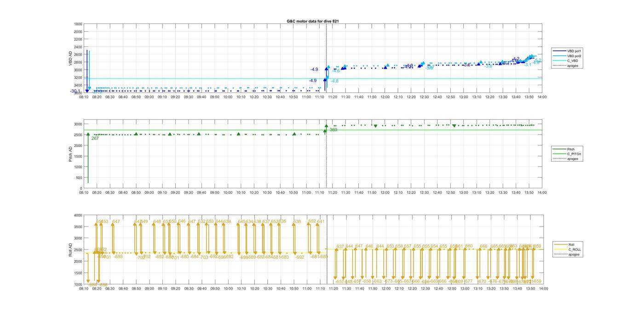644x319 pixels.
Task: Click the 'VBD AD' y-axis label
Action: (71, 58)
